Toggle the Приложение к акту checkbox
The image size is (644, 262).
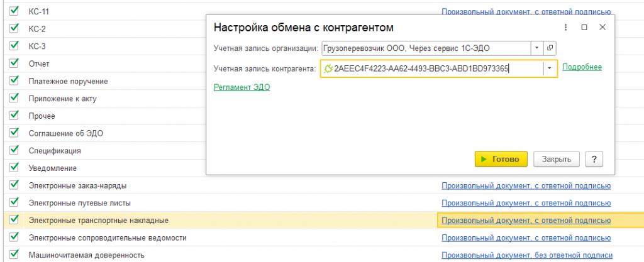14,98
